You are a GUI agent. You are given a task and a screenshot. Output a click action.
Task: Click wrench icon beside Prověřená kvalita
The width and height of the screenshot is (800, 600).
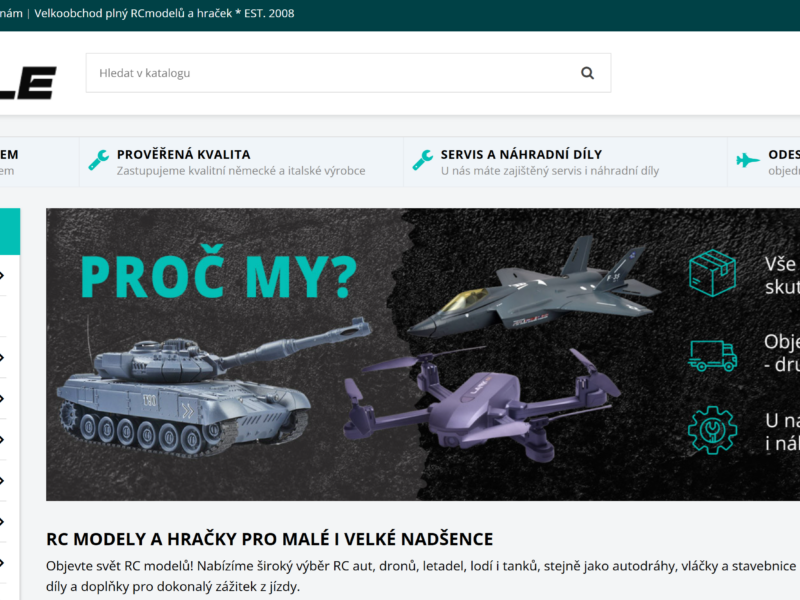(x=98, y=160)
